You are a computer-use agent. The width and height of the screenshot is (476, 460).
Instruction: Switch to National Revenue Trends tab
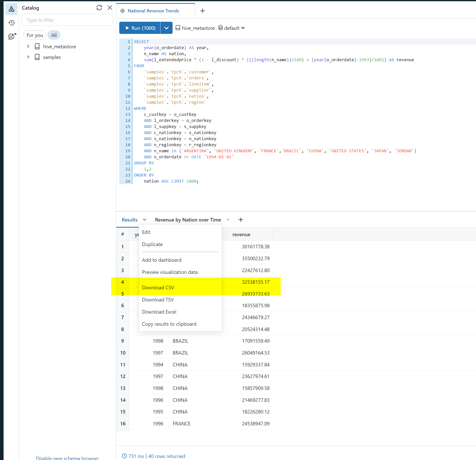tap(153, 11)
